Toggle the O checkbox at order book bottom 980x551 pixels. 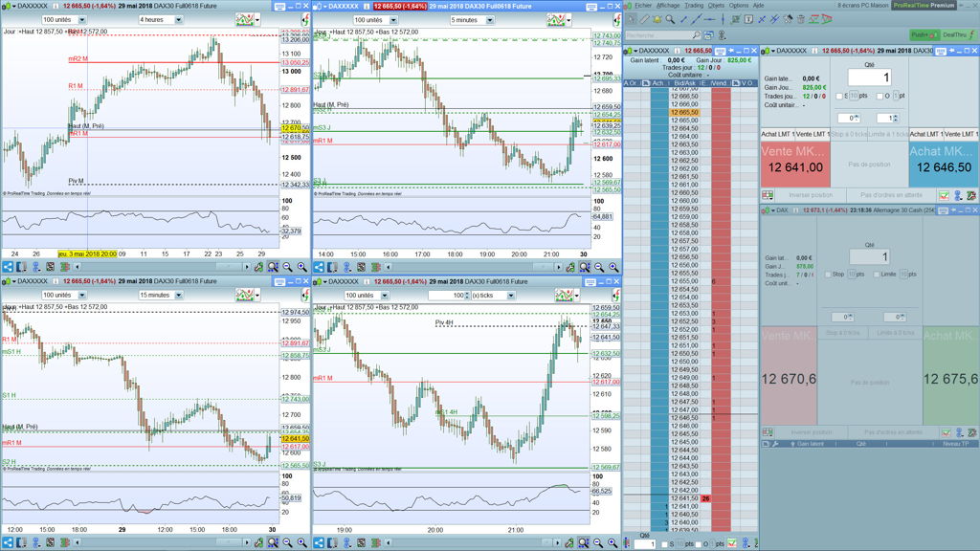point(699,544)
